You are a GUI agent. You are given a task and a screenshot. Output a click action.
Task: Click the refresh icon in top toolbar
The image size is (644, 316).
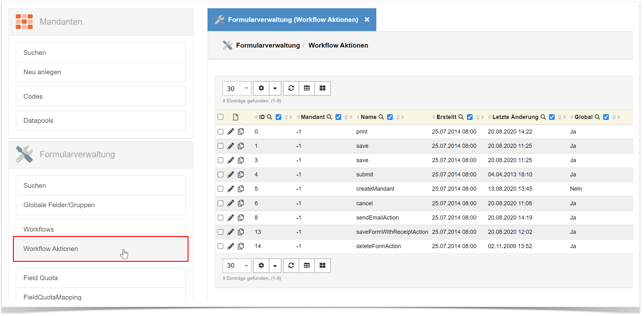point(291,88)
